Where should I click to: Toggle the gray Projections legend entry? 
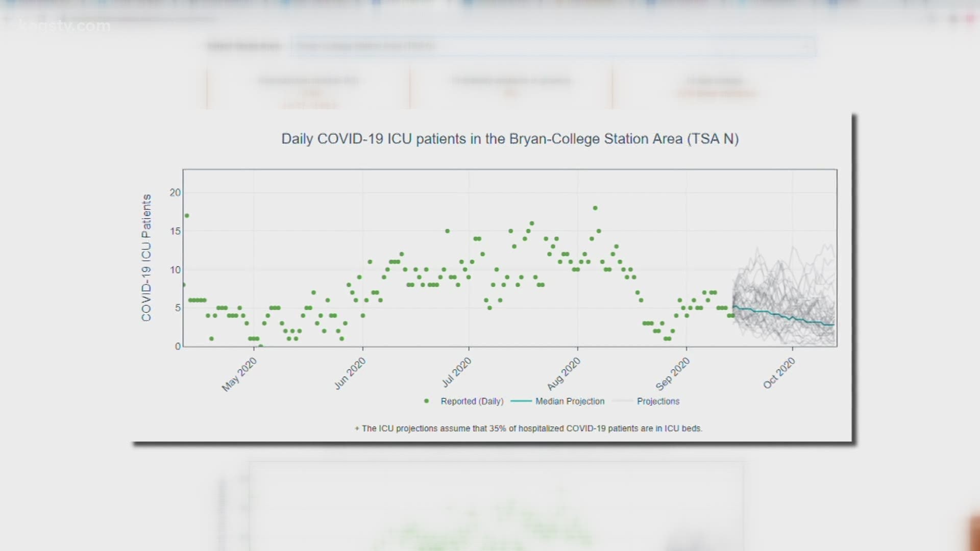658,402
